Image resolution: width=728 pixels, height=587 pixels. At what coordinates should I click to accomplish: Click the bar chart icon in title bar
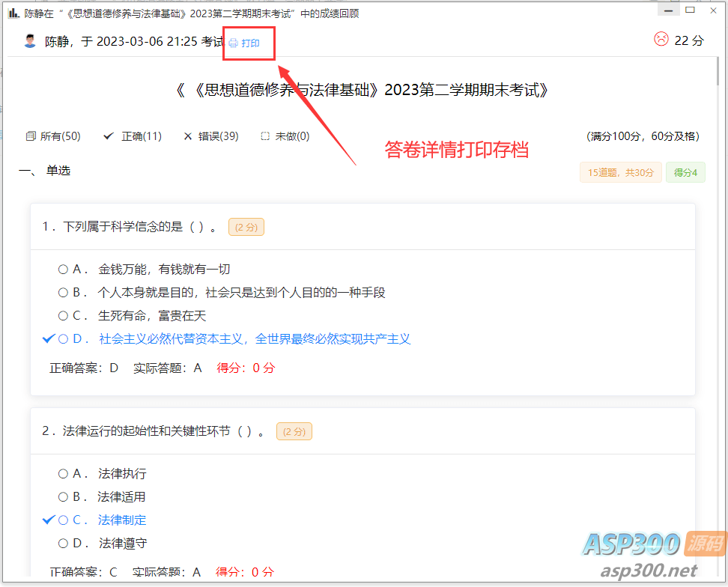pyautogui.click(x=13, y=13)
